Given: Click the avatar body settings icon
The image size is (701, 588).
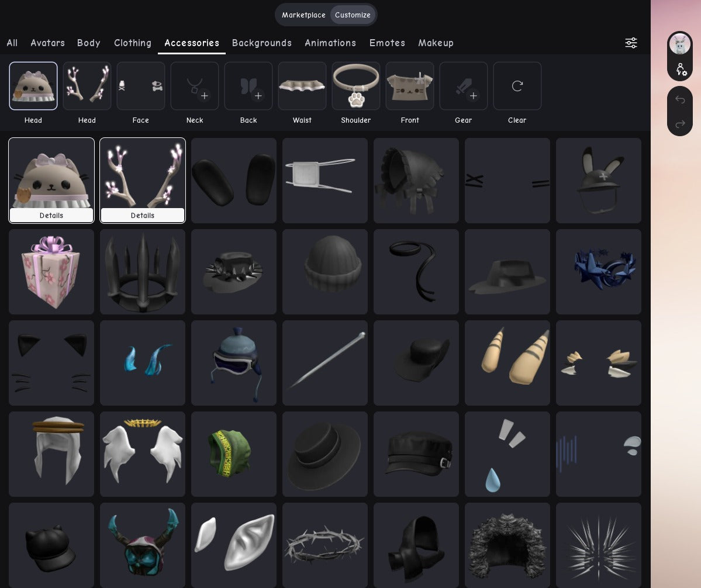Looking at the screenshot, I should (681, 69).
